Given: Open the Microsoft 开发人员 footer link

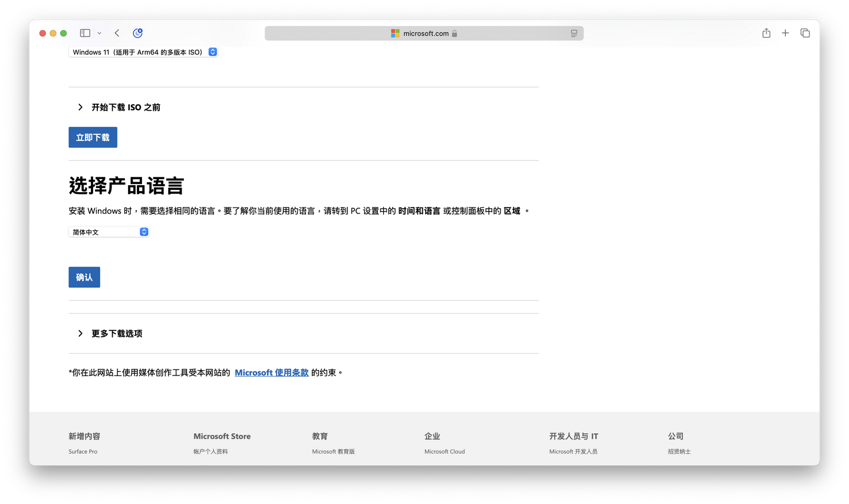Looking at the screenshot, I should [573, 452].
